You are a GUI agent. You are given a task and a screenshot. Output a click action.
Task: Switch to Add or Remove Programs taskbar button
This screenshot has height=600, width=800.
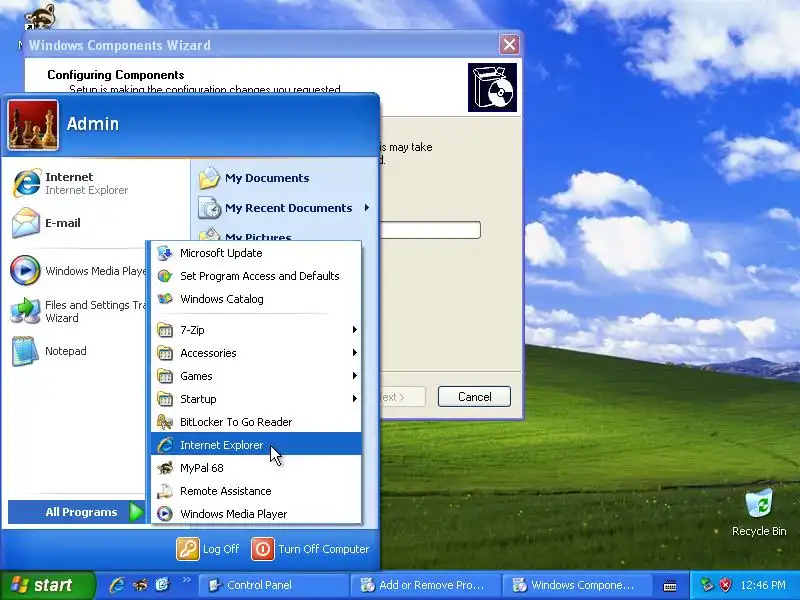[426, 585]
